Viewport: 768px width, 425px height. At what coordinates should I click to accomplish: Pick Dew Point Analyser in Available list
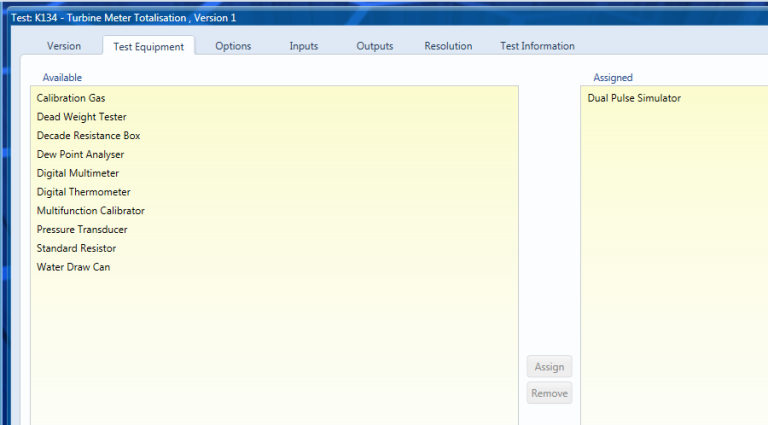pos(80,155)
